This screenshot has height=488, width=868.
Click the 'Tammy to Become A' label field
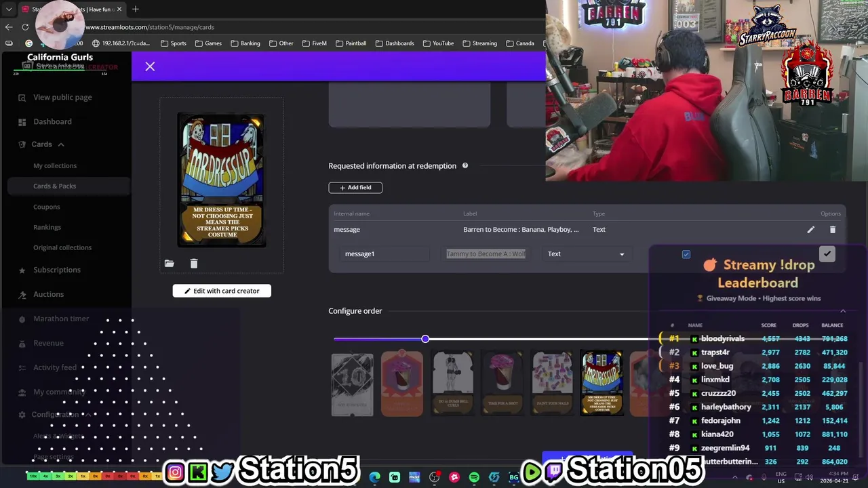point(486,254)
